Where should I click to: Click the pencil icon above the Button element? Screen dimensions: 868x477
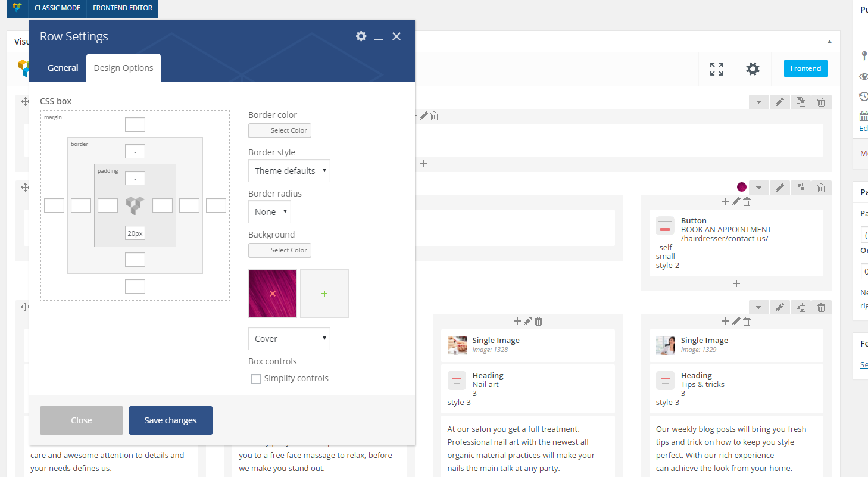tap(736, 202)
